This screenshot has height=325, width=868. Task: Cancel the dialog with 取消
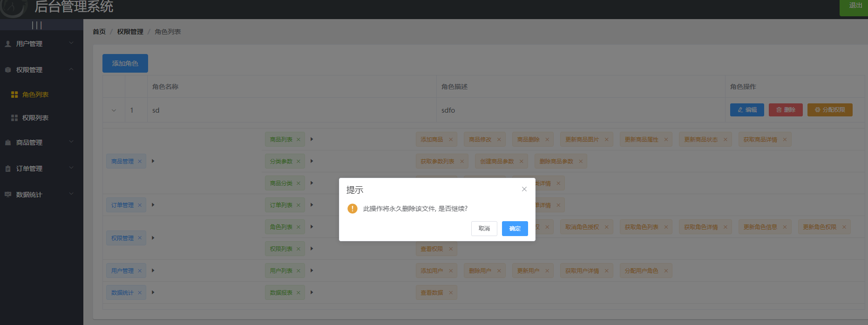pos(484,229)
